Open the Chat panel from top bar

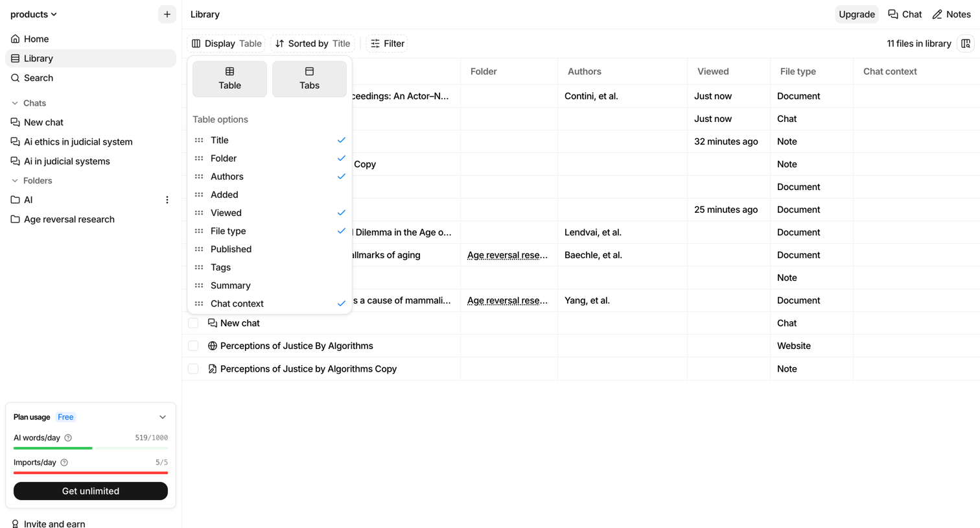point(905,14)
